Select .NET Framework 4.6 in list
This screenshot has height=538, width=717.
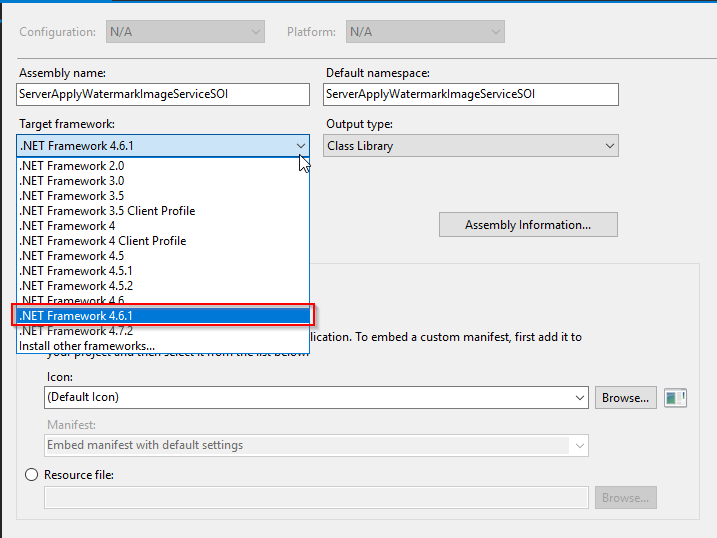163,300
